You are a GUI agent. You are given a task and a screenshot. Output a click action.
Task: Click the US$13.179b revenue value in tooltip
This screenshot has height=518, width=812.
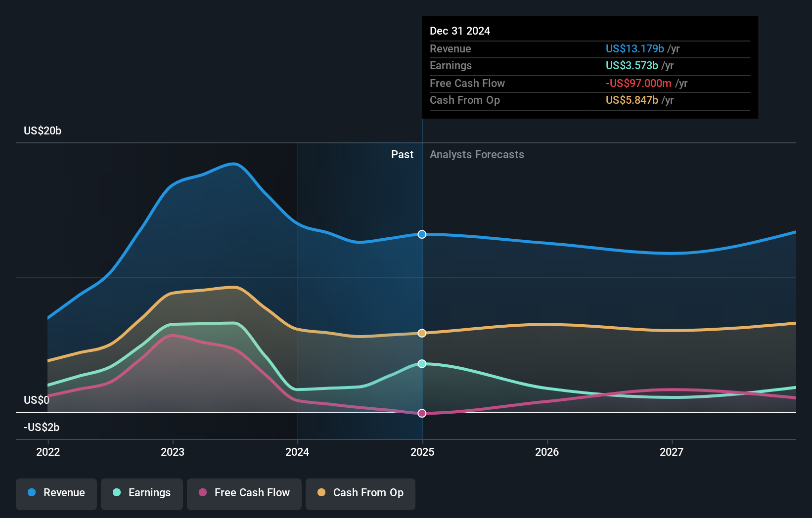point(635,48)
